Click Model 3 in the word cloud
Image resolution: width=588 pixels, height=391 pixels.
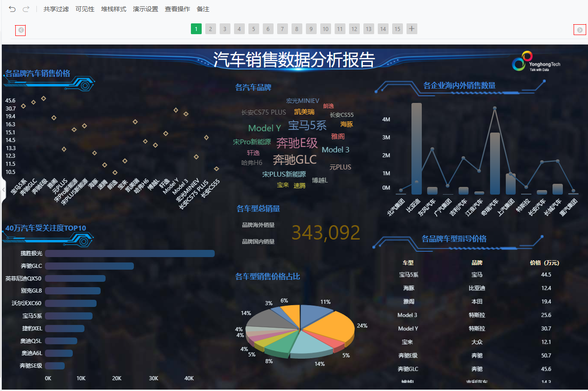coord(336,150)
